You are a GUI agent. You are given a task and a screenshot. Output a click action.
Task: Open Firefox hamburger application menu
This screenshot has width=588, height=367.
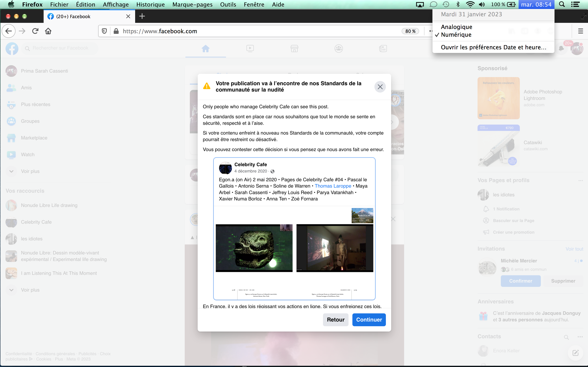click(580, 31)
